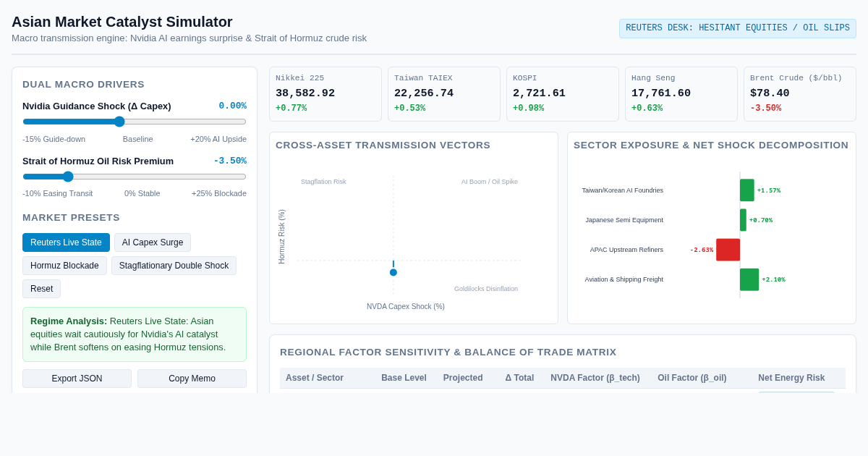Image resolution: width=868 pixels, height=456 pixels.
Task: Click the 0.00% Nvidia shock value
Action: pyautogui.click(x=233, y=106)
